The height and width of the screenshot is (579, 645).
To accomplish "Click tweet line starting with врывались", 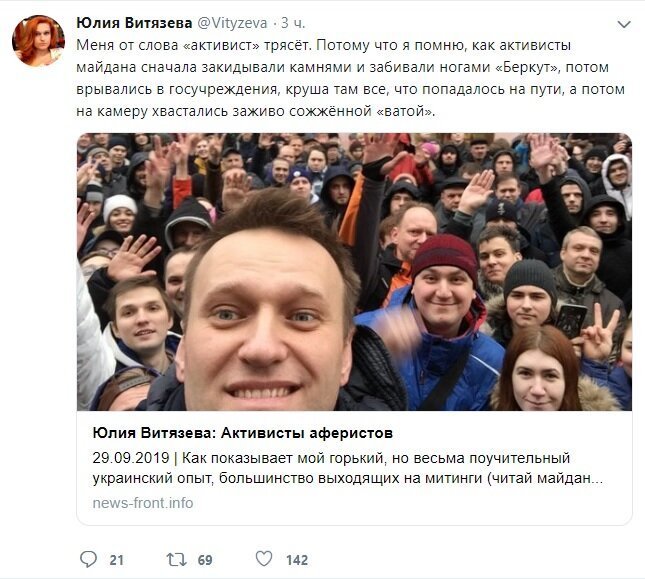I will [x=350, y=89].
